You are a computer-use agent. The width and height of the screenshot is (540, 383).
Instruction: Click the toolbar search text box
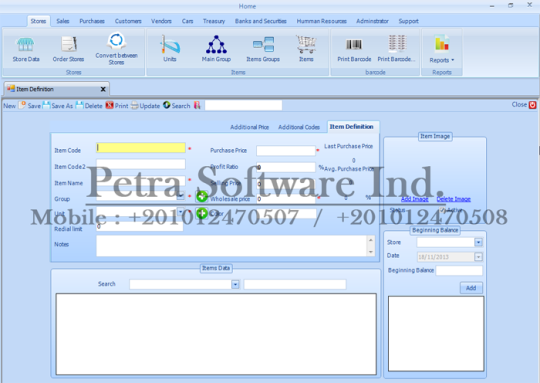243,105
